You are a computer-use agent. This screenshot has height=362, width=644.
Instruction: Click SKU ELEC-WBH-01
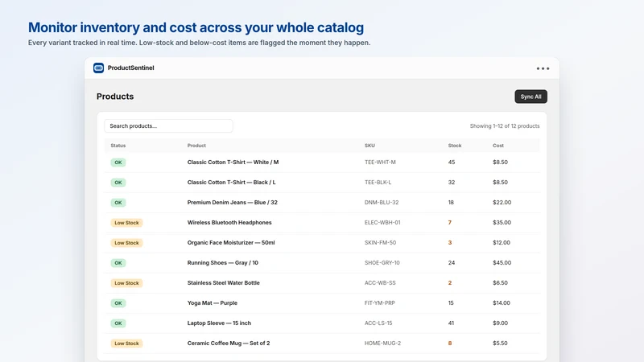coord(382,223)
